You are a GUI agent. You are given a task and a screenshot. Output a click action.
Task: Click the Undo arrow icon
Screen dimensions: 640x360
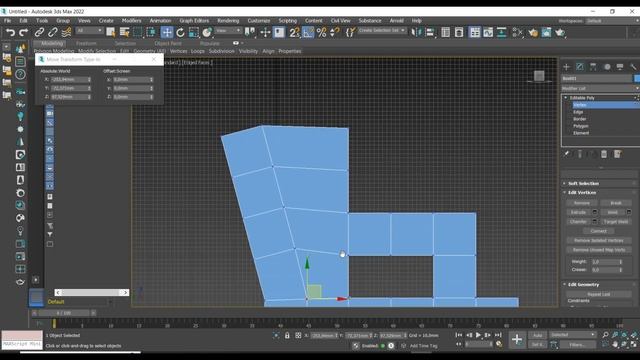coord(11,32)
